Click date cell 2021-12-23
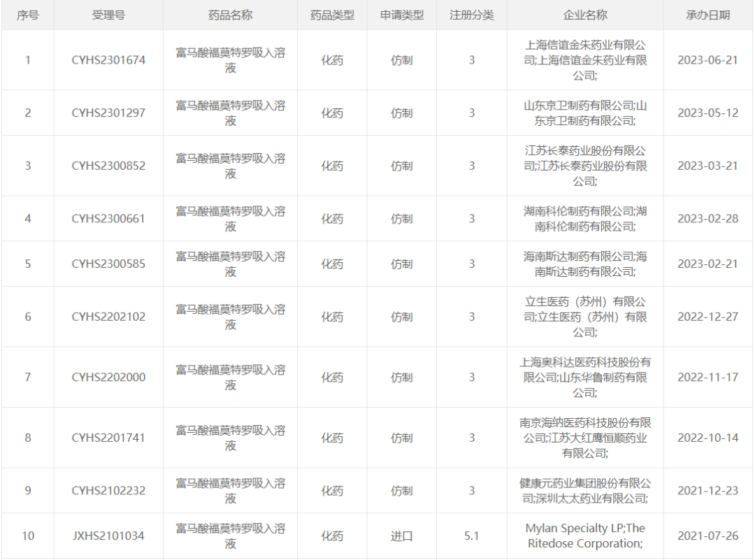Image resolution: width=755 pixels, height=560 pixels. tap(707, 491)
